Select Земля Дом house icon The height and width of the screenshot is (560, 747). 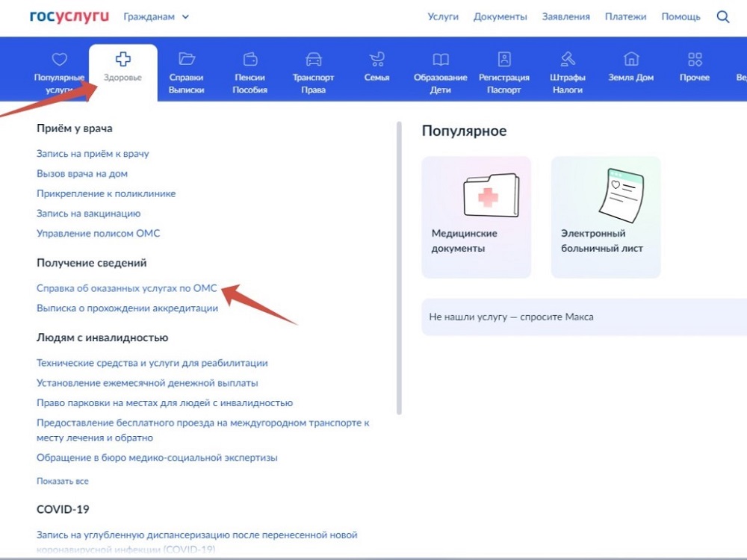click(631, 59)
